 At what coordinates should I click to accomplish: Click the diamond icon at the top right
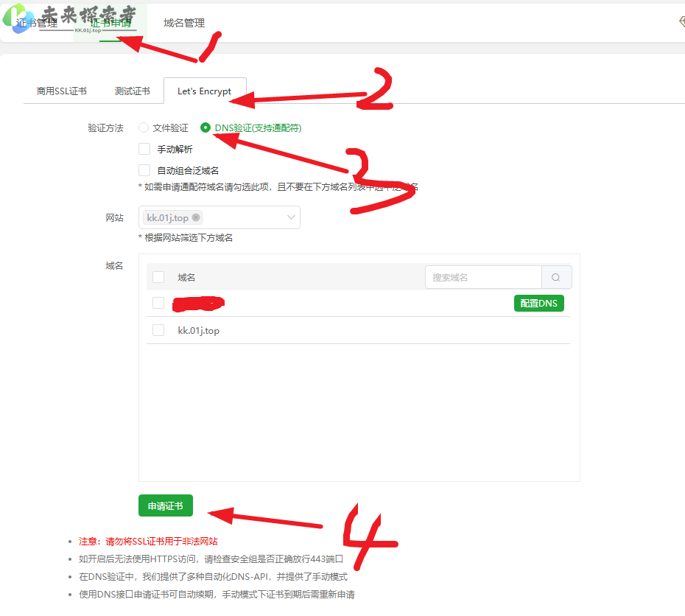coord(681,22)
